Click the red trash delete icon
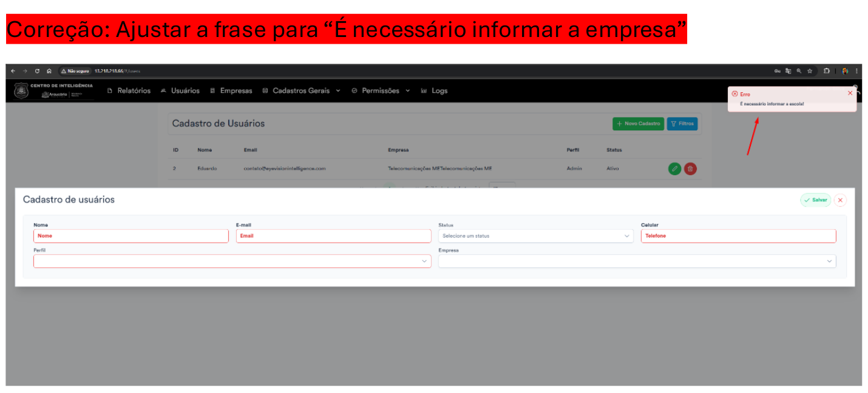 pyautogui.click(x=690, y=169)
